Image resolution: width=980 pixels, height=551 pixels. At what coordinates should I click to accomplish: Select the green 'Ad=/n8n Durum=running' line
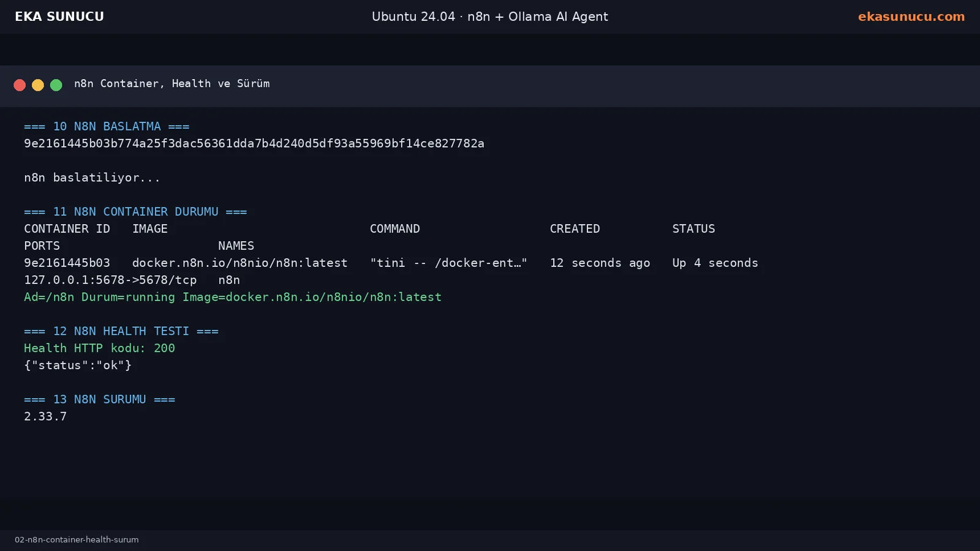coord(233,297)
